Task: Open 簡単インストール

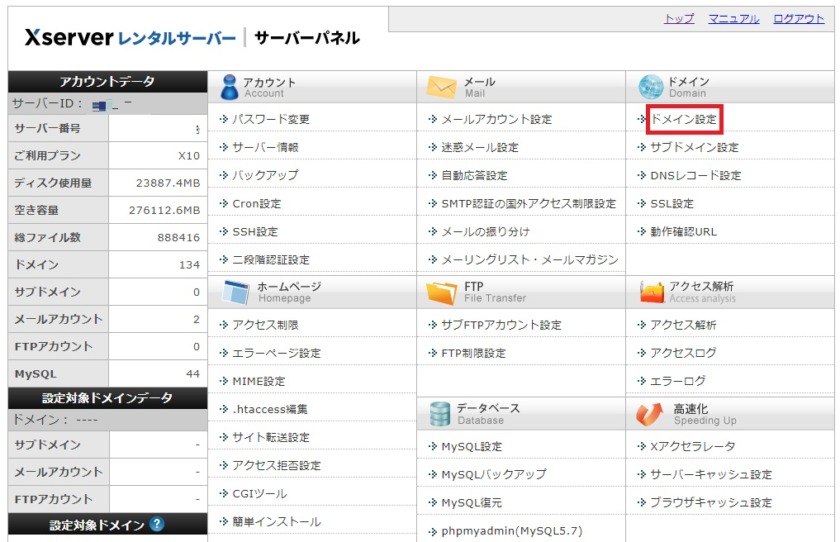Action: coord(276,522)
